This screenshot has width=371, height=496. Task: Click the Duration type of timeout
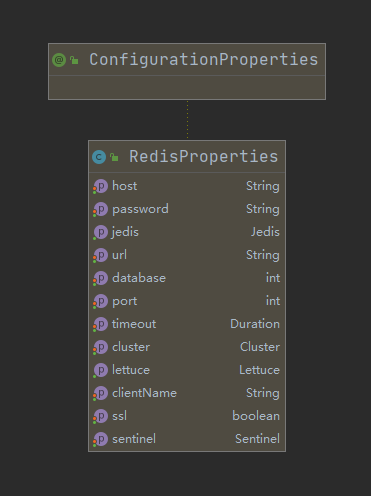(255, 324)
